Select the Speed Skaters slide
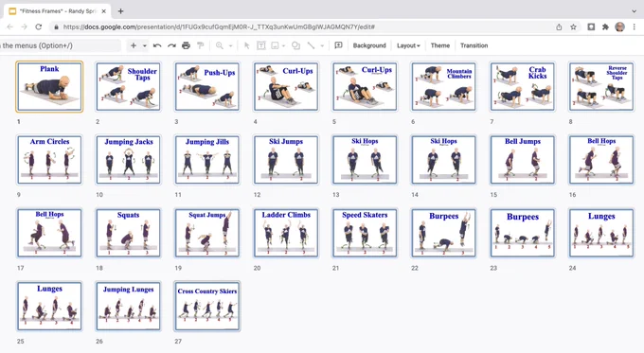 click(x=365, y=233)
